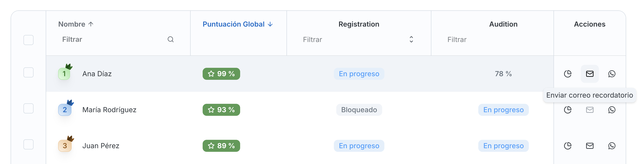Click the Nombre filter text field
Image resolution: width=644 pixels, height=164 pixels.
pyautogui.click(x=113, y=39)
